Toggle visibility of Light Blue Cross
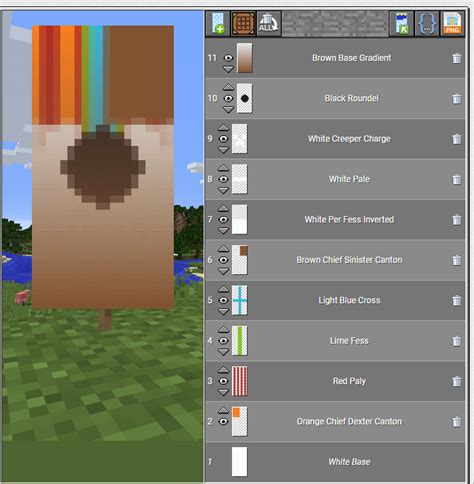This screenshot has width=474, height=484. (x=223, y=300)
